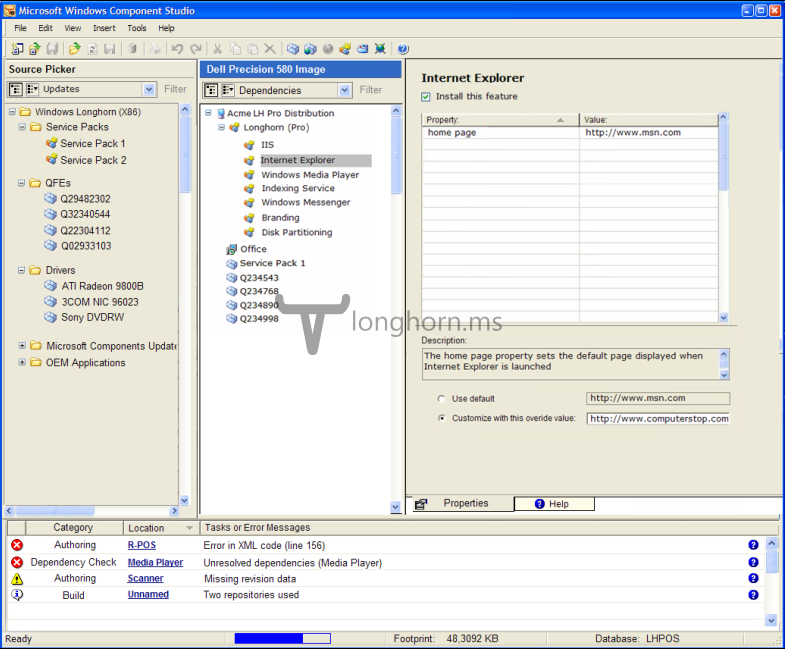Click Filter next to Updates dropdown
Screen dimensions: 785x649
(175, 89)
